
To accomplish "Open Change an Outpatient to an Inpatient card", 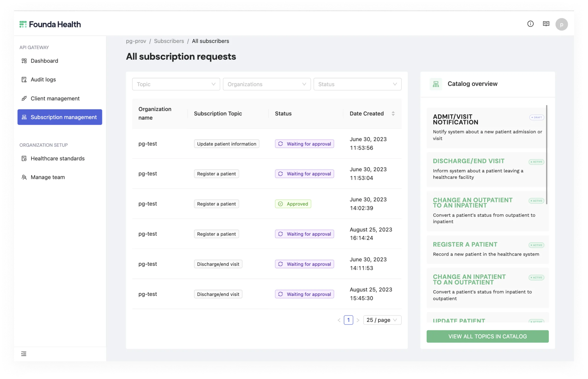I will [x=488, y=211].
